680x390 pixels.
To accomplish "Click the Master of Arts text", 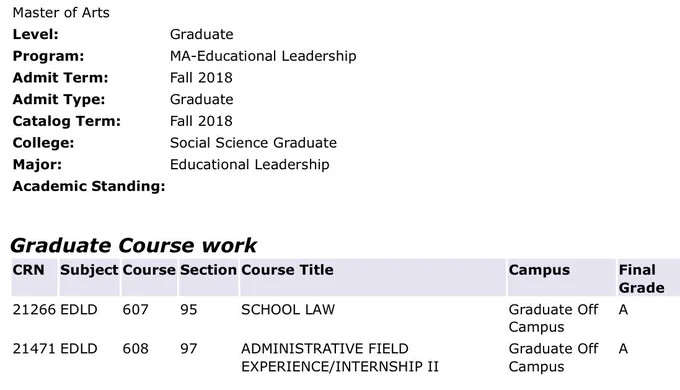I will pyautogui.click(x=61, y=13).
